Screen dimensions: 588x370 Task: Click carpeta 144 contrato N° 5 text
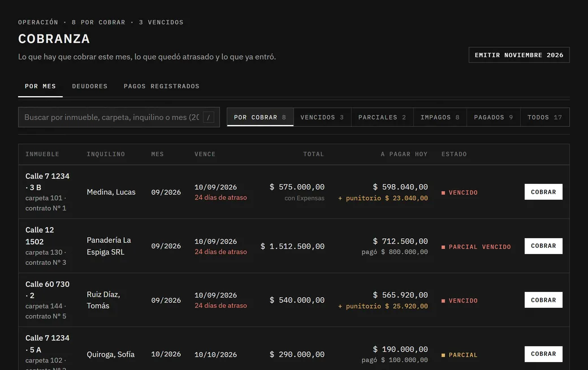46,311
